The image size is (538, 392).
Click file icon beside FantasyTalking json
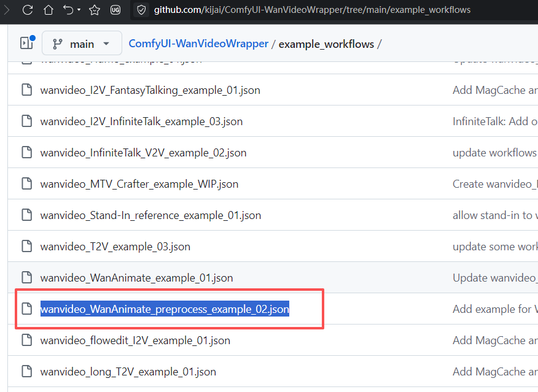[x=27, y=90]
